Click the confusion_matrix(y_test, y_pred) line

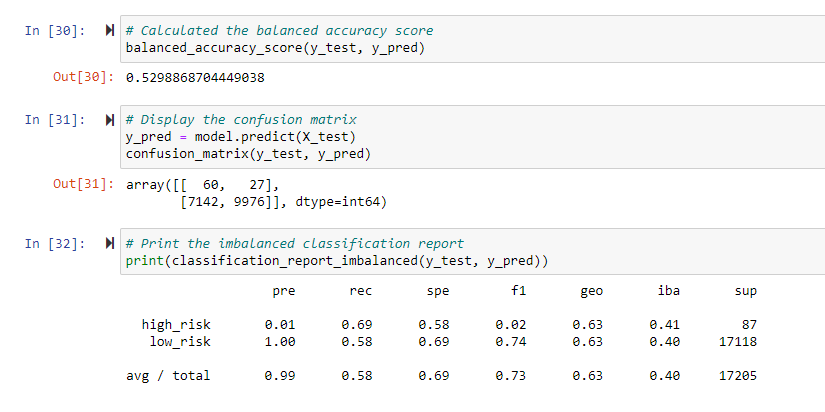tap(248, 155)
